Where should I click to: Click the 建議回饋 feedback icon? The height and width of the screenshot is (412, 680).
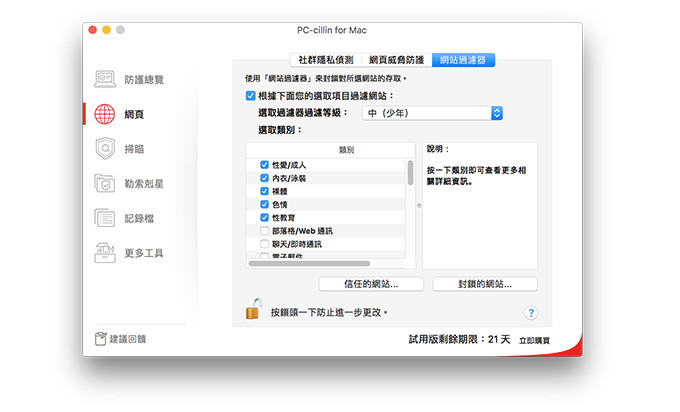point(100,339)
